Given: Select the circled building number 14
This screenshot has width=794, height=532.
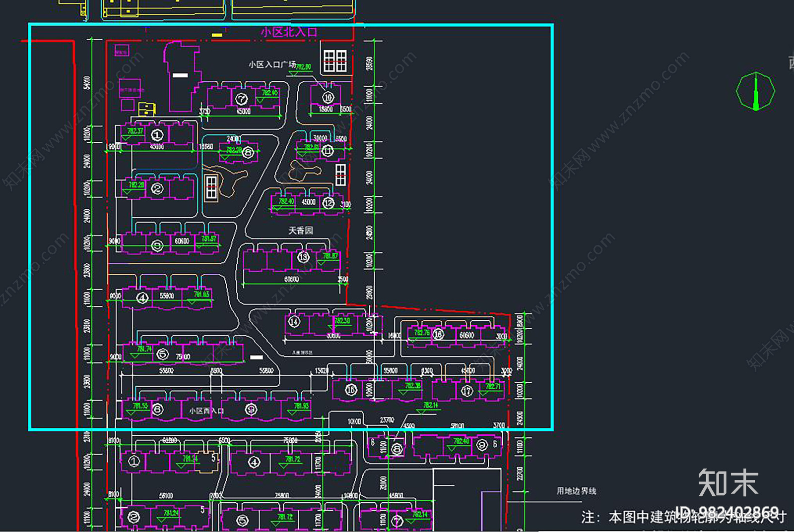Looking at the screenshot, I should 294,322.
